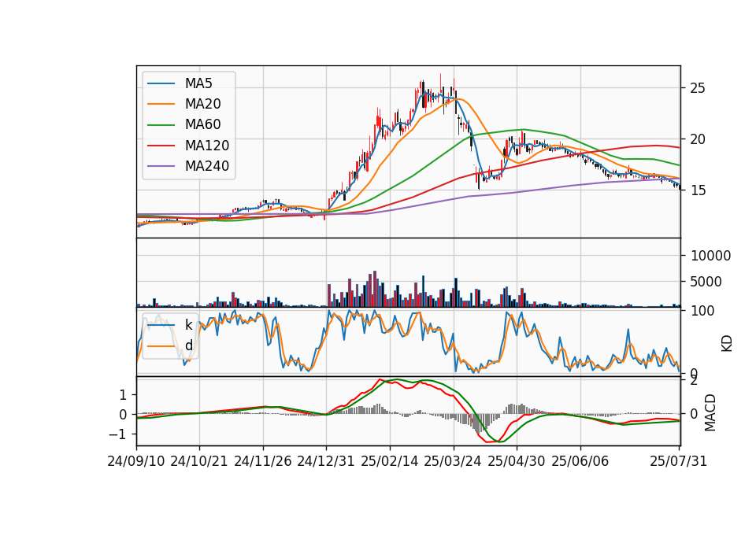Click the MACD left axis value −1

click(x=117, y=434)
